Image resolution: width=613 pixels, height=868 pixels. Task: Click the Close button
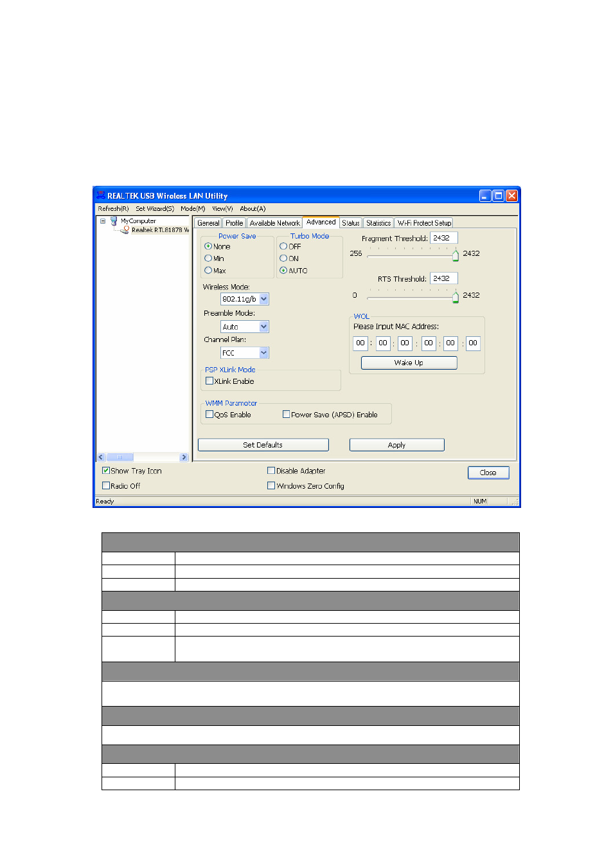[488, 473]
